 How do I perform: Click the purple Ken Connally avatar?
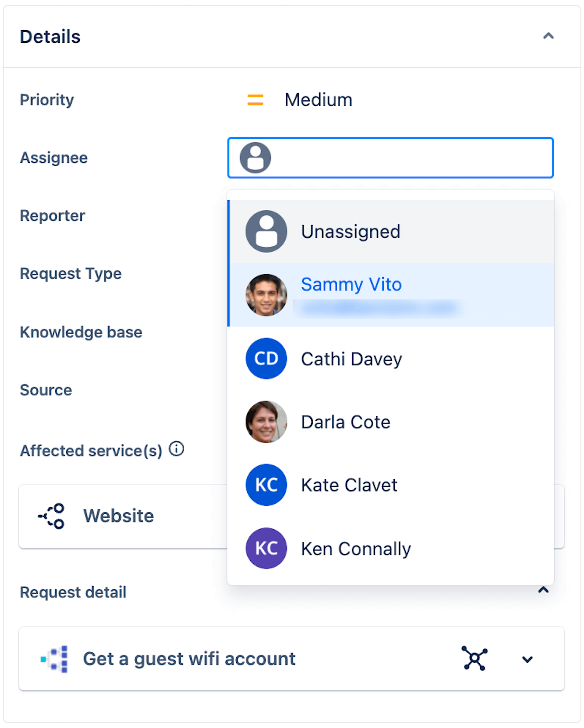click(x=266, y=548)
